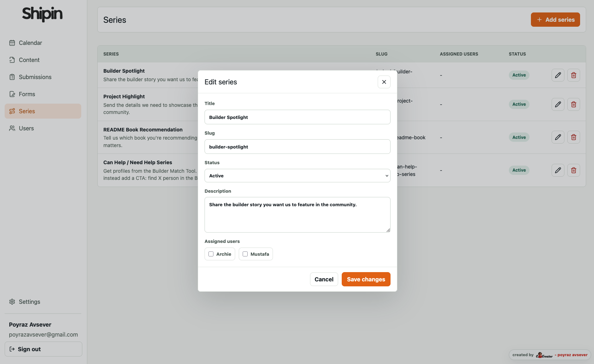Edit the Can Help / Need Help pencil icon
Viewport: 594px width, 364px height.
tap(558, 170)
